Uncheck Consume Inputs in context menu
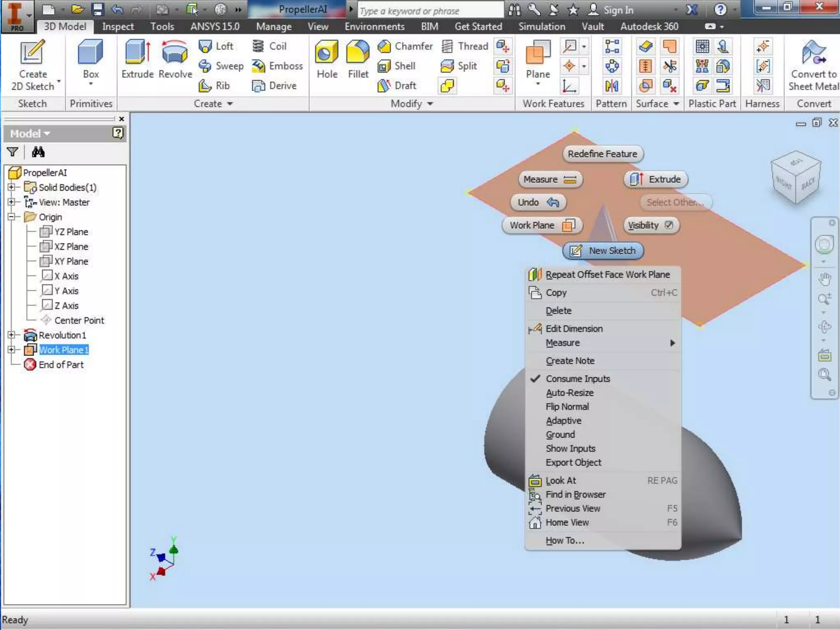 (x=577, y=379)
